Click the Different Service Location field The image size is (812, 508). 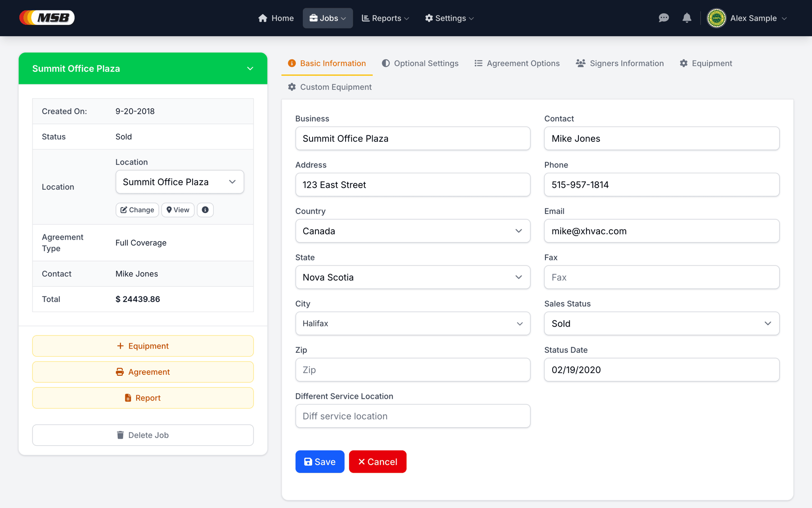[413, 416]
